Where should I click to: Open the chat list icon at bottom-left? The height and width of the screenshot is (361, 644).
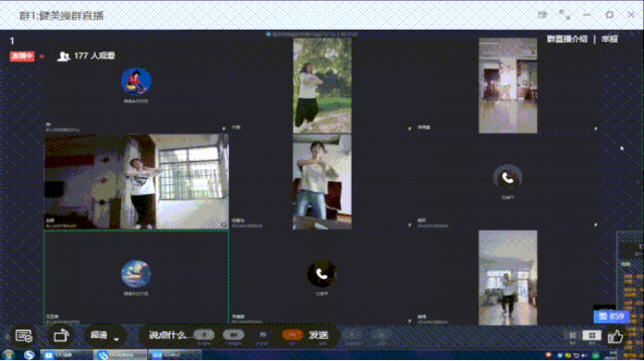(24, 336)
